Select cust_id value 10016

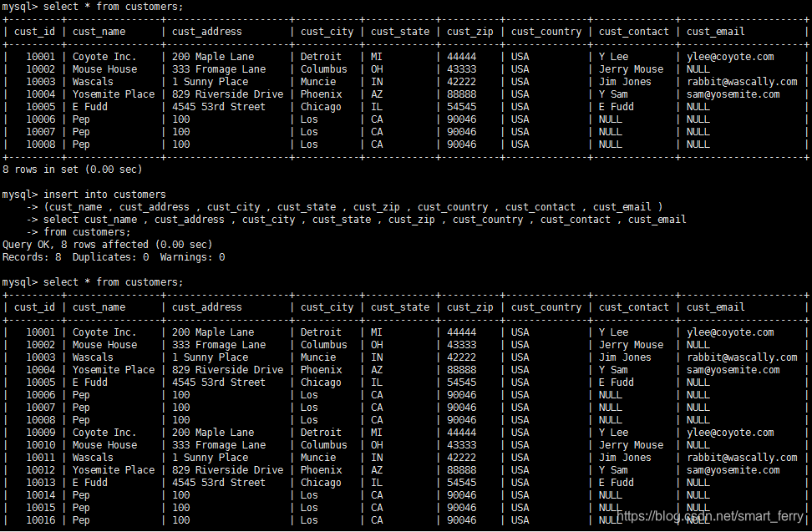(x=40, y=520)
